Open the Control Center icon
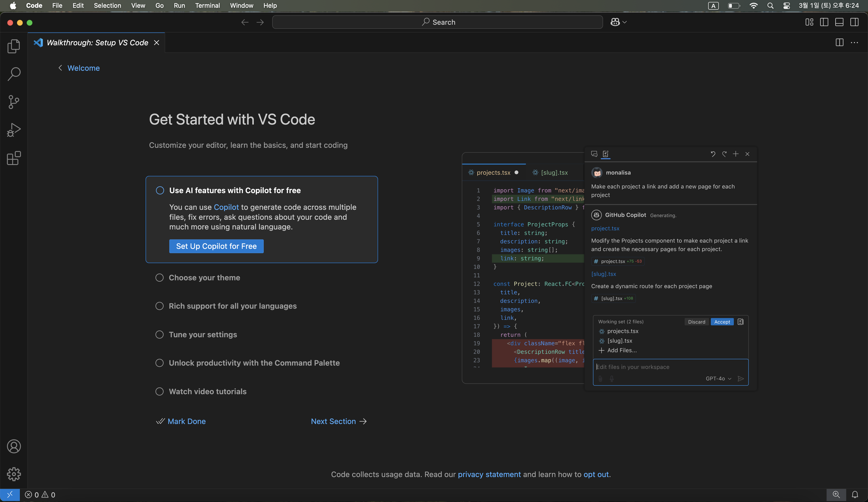The width and height of the screenshot is (868, 502). (787, 6)
